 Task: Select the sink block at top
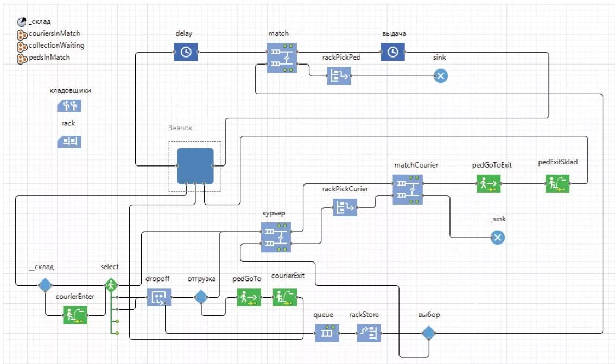tap(440, 75)
